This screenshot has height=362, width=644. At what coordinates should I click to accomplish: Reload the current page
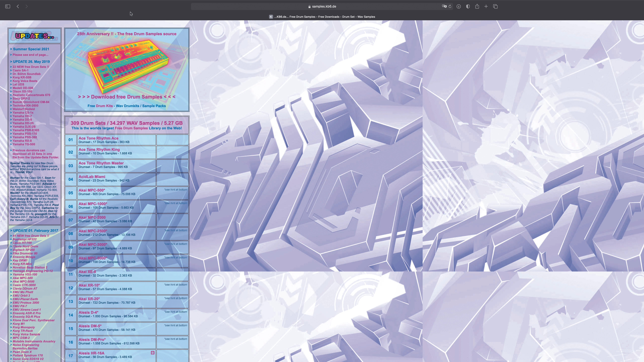coord(450,7)
